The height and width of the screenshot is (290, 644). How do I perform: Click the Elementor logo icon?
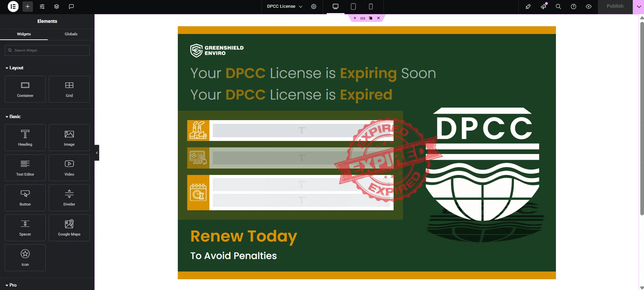click(13, 6)
